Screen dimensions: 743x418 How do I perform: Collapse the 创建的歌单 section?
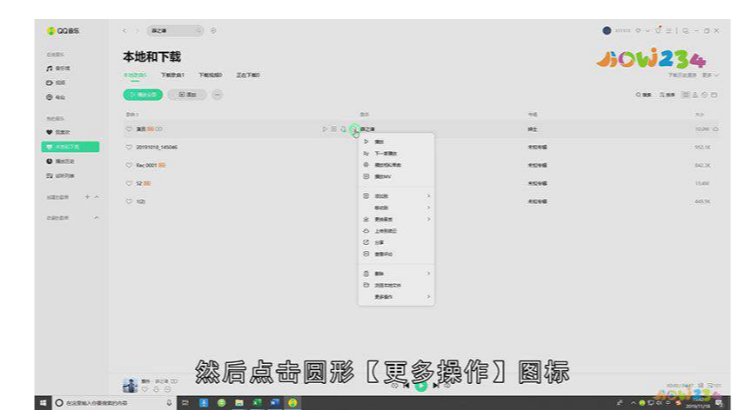click(97, 197)
